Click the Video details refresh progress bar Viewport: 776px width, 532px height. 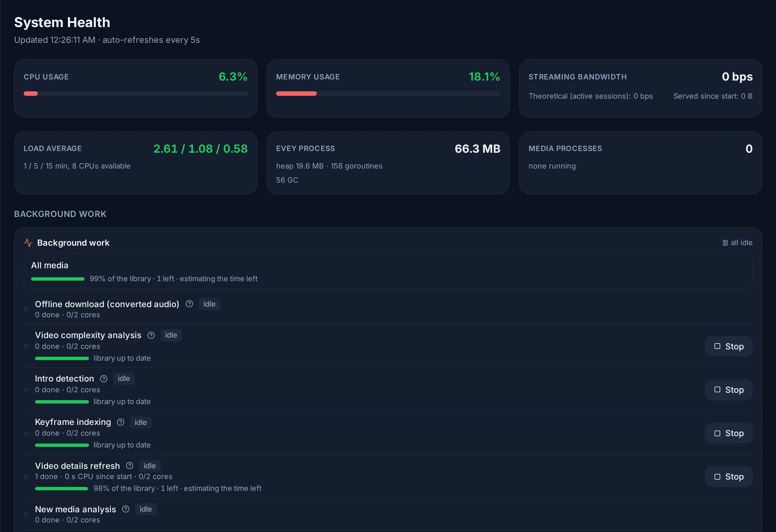point(62,489)
